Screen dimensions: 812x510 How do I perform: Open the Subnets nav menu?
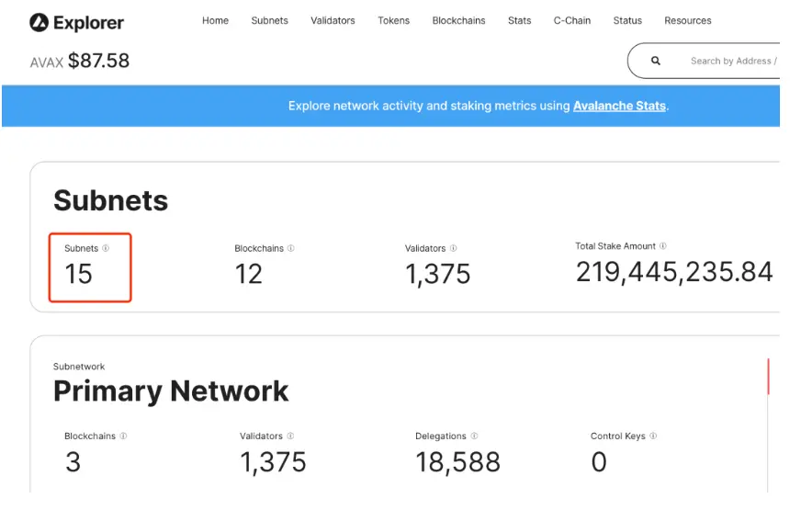coord(269,20)
